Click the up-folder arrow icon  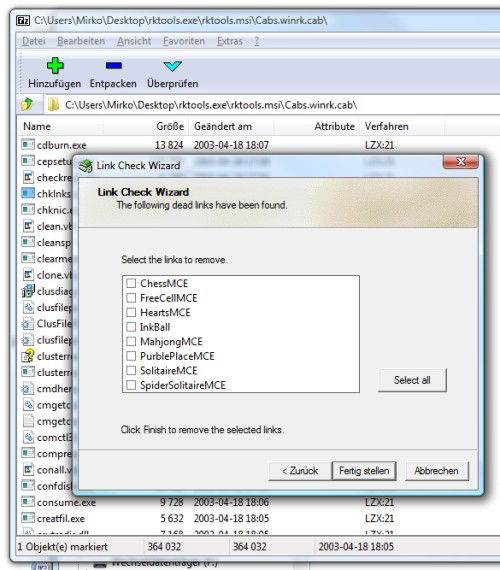(x=27, y=105)
